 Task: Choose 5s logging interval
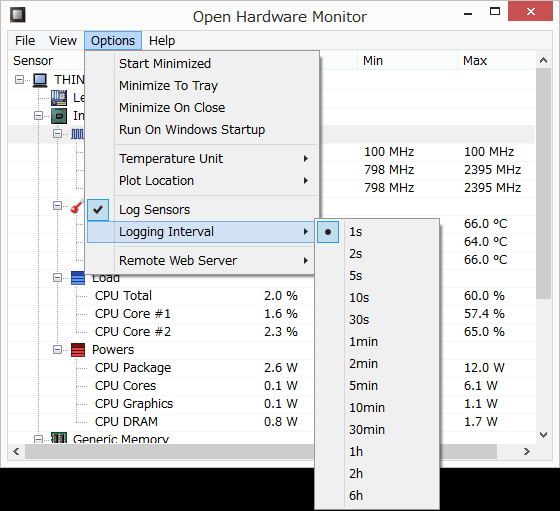click(377, 276)
